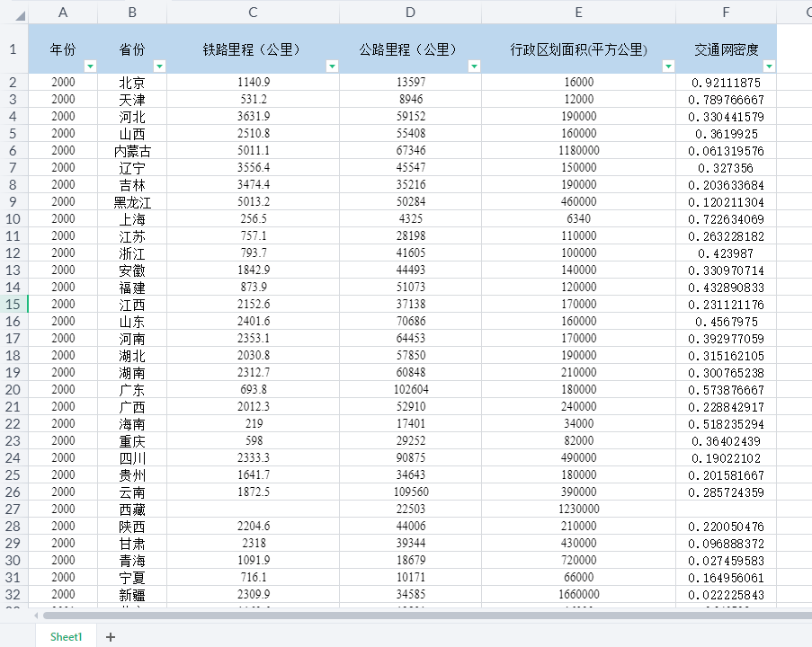Viewport: 812px width, 647px height.
Task: Select column D by its header
Action: point(410,12)
